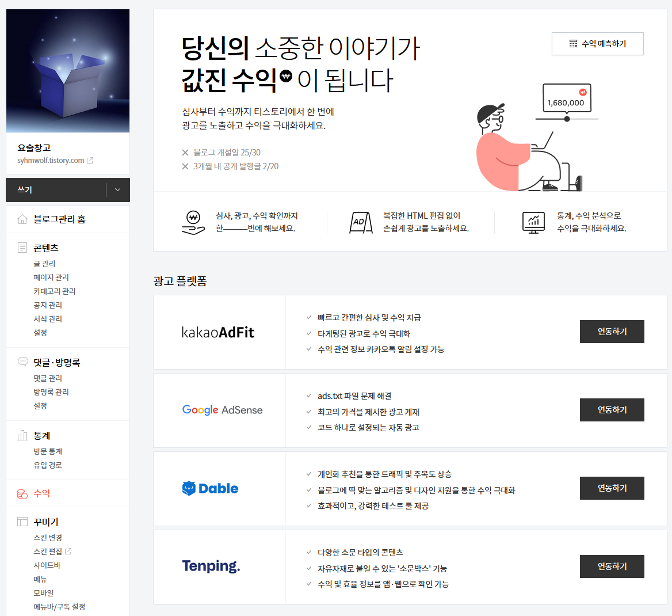This screenshot has height=616, width=672.
Task: View 유입 경로
Action: tap(48, 465)
